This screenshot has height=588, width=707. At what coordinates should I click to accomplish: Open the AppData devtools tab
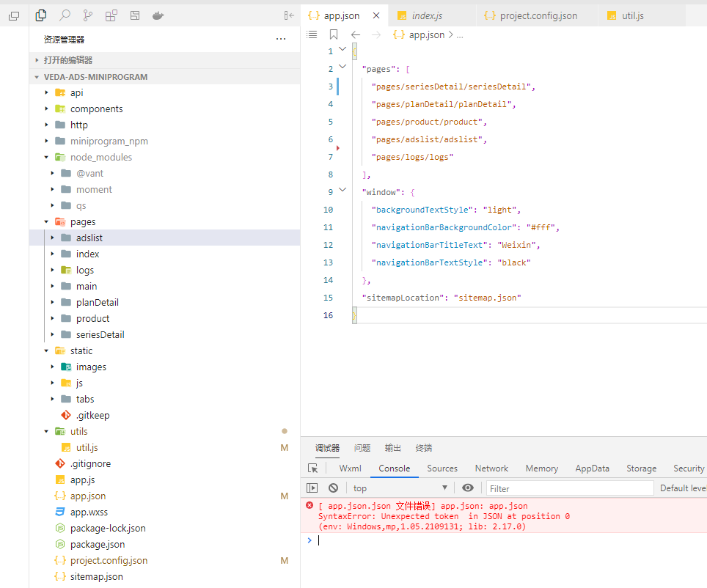[593, 468]
